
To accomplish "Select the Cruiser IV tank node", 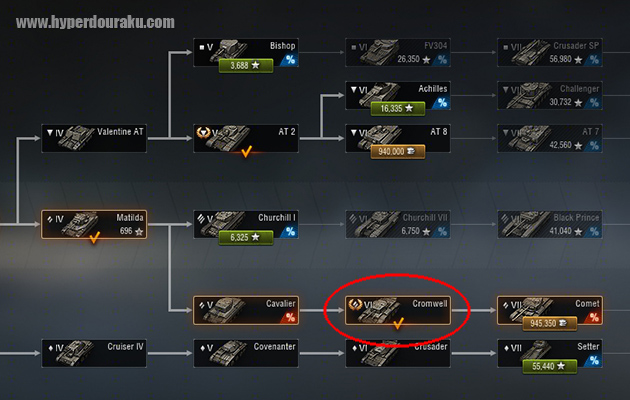I will (x=94, y=353).
